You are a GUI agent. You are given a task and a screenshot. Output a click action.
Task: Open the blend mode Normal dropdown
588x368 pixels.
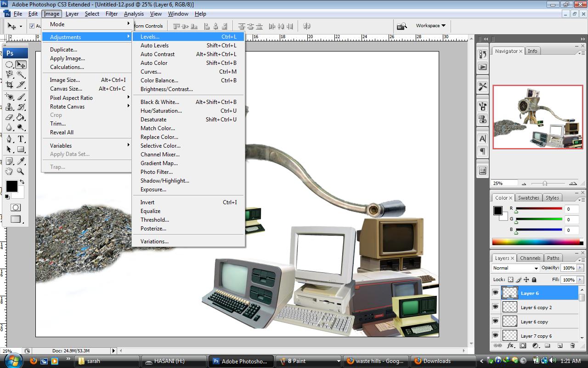[x=515, y=268]
